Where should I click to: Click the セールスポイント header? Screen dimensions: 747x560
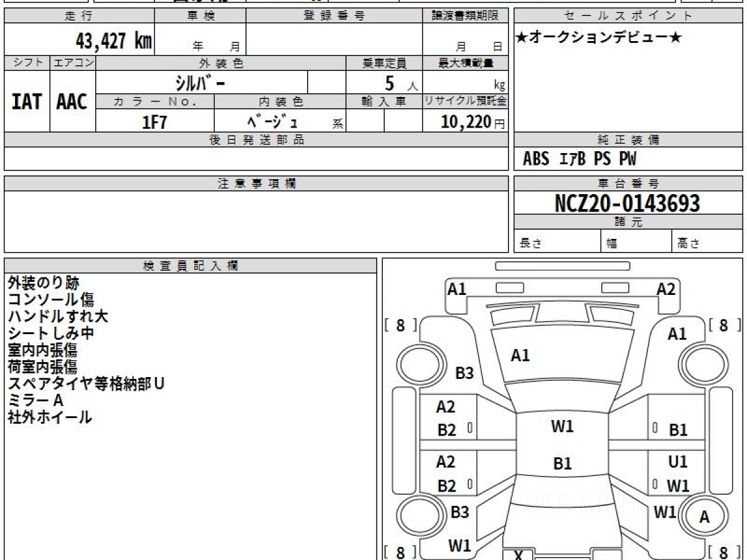[629, 16]
